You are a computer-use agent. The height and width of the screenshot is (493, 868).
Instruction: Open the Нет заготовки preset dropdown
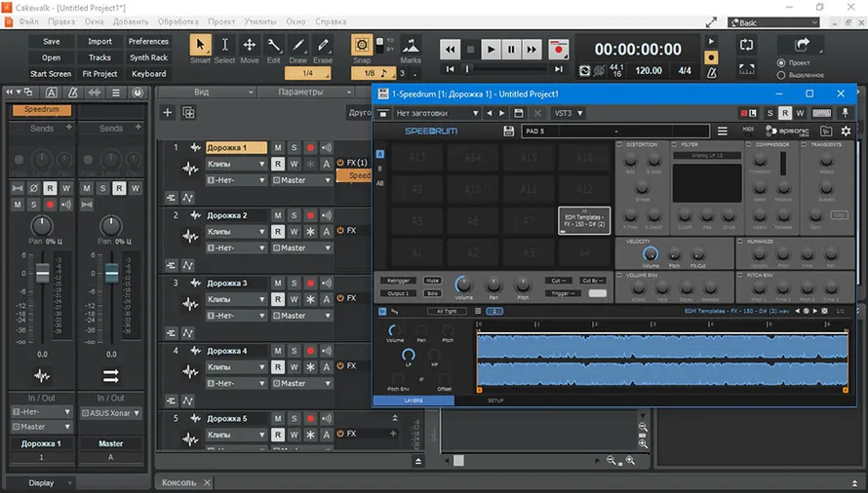[x=437, y=113]
